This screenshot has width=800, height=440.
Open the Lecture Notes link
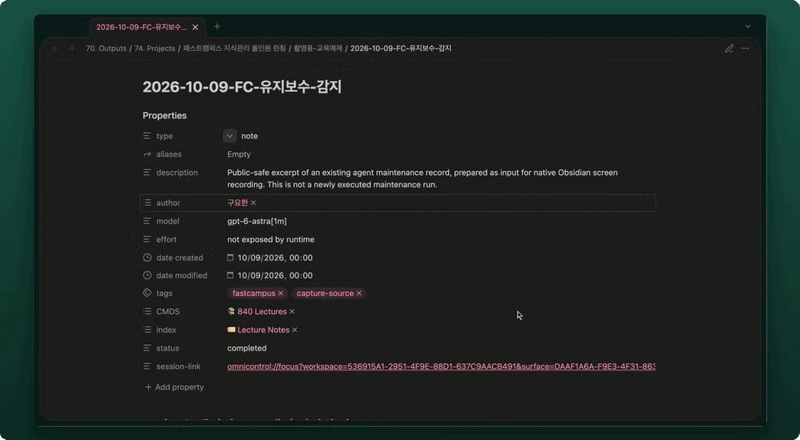263,330
